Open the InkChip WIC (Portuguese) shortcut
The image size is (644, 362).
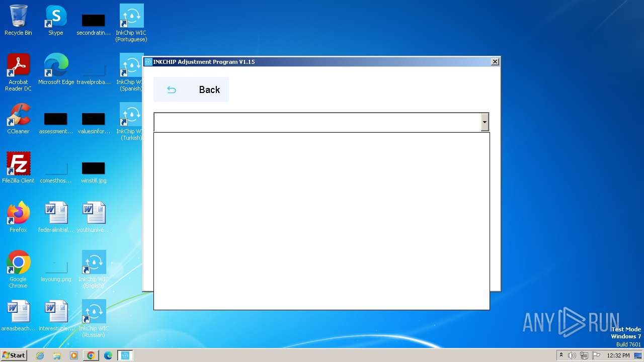[131, 23]
